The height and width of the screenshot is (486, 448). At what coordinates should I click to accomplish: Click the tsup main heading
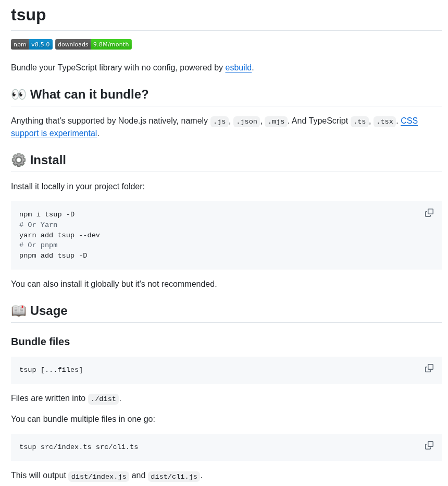point(29,15)
